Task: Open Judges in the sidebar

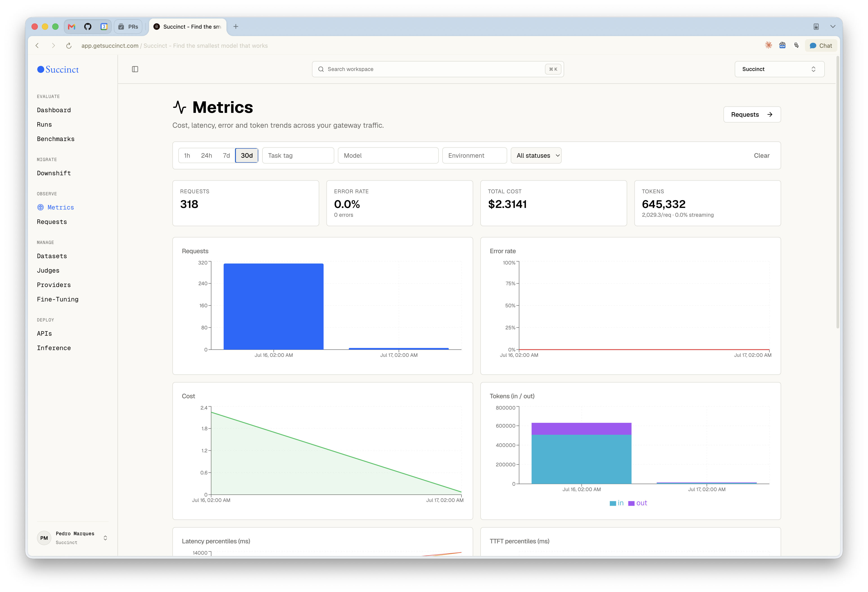Action: pos(48,270)
